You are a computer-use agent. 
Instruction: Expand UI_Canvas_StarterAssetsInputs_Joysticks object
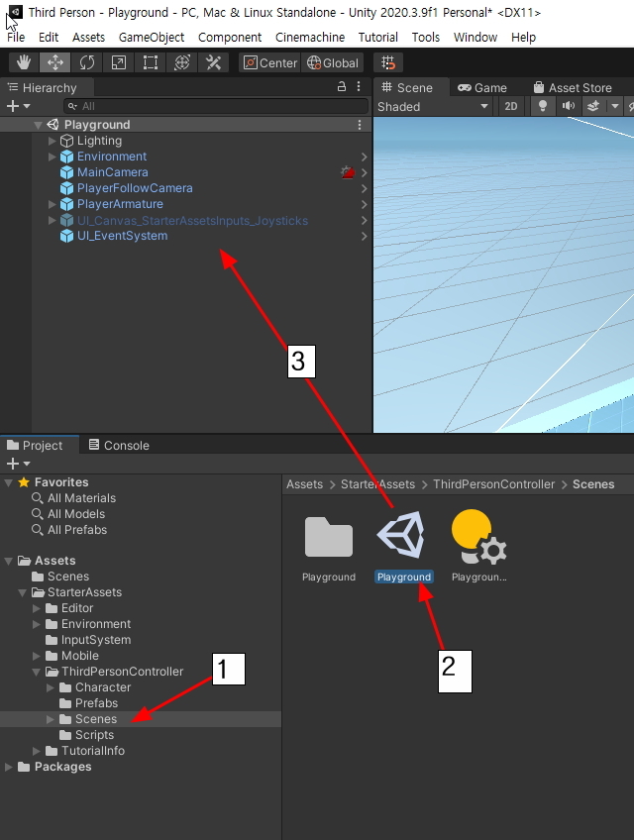(52, 220)
